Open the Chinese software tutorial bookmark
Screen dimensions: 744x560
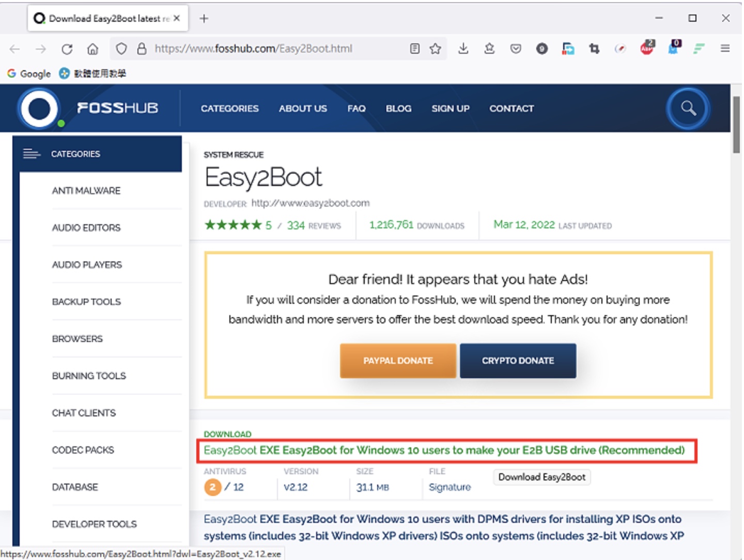click(92, 73)
